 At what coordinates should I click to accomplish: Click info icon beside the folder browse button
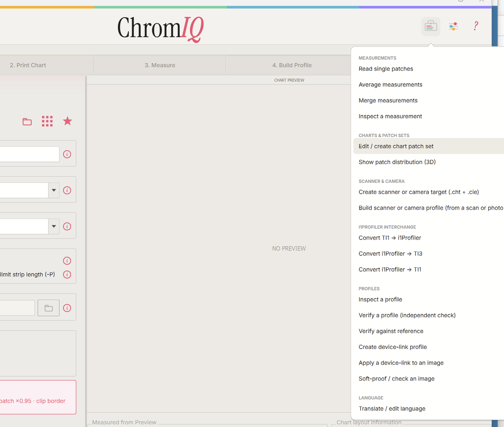click(x=67, y=308)
